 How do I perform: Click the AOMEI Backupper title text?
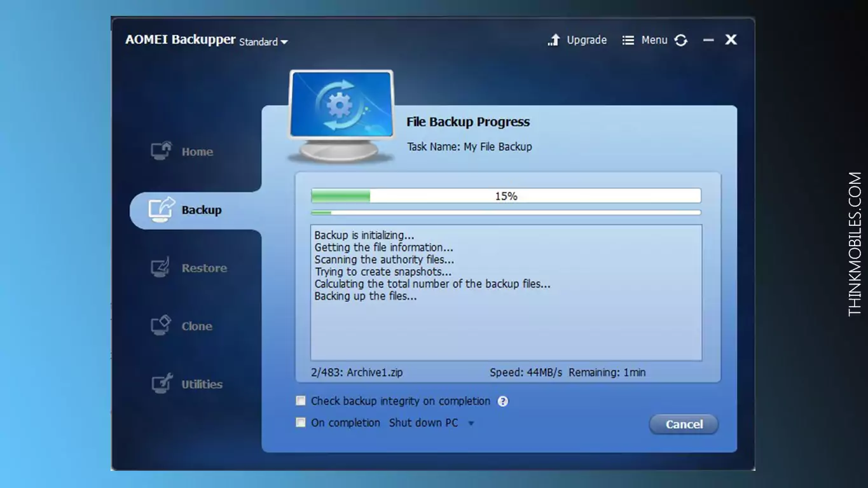click(181, 39)
